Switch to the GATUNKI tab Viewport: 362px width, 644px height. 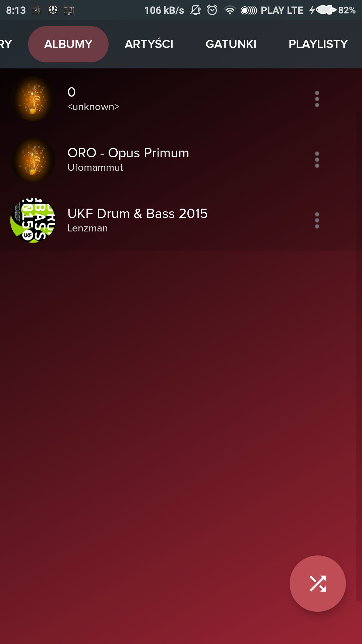tap(231, 44)
